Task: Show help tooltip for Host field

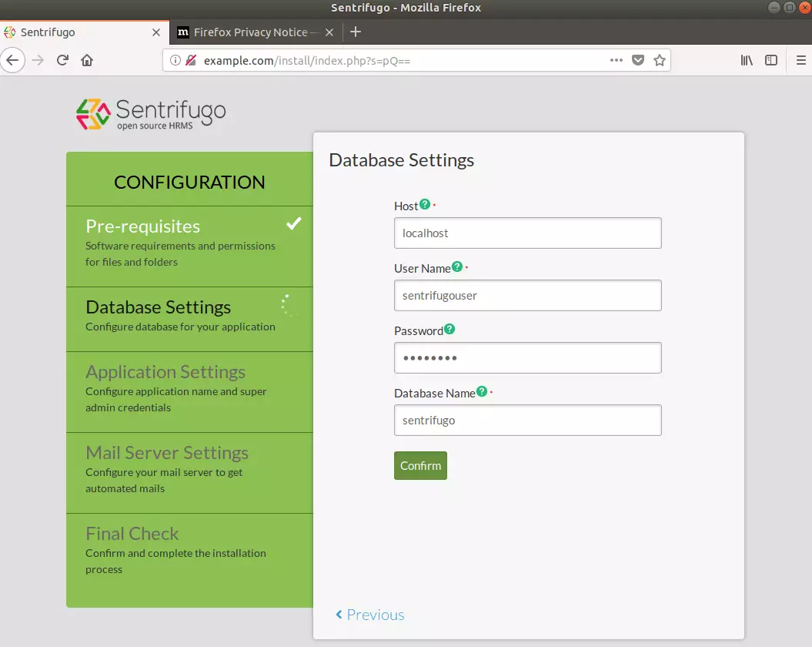Action: (425, 204)
